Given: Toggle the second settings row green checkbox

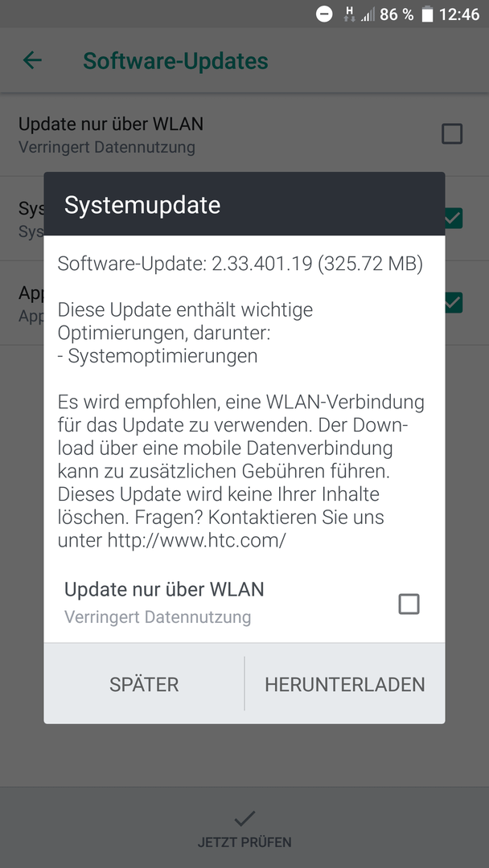Looking at the screenshot, I should coord(454,218).
